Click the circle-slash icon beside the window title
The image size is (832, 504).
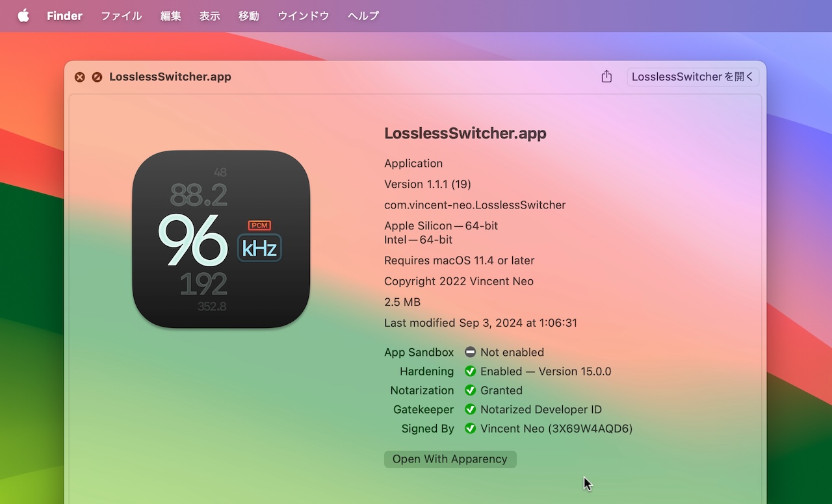[x=97, y=77]
